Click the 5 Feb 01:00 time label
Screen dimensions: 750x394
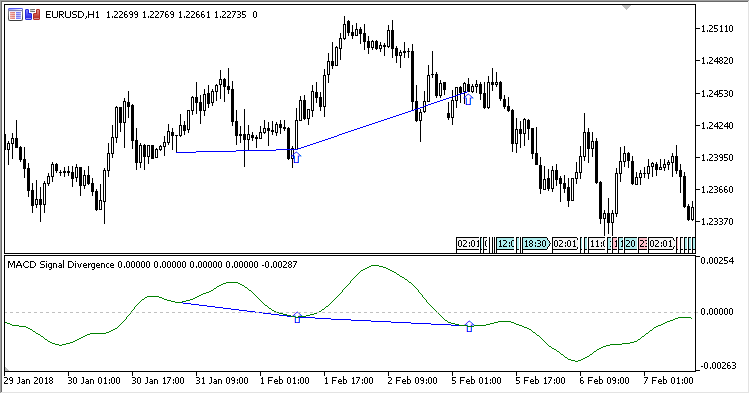click(x=476, y=381)
